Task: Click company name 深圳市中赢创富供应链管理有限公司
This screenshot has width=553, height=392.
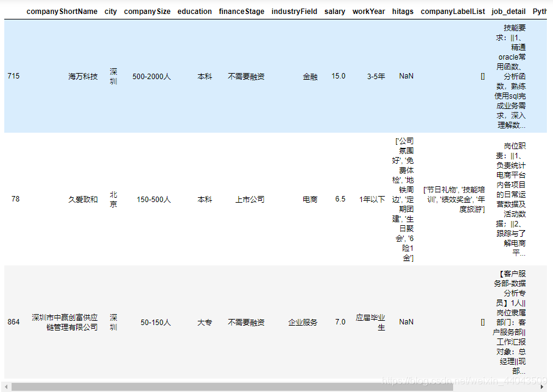Action: 65,322
